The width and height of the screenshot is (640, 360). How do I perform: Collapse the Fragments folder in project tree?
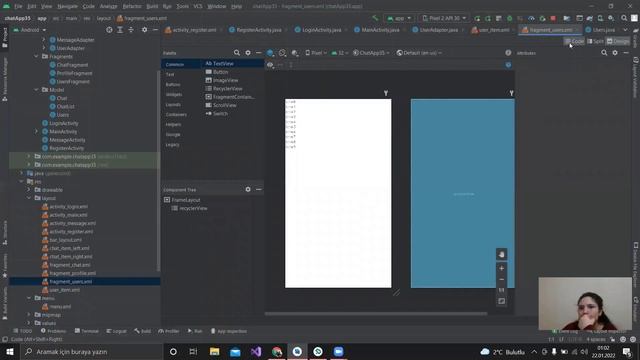point(36,56)
